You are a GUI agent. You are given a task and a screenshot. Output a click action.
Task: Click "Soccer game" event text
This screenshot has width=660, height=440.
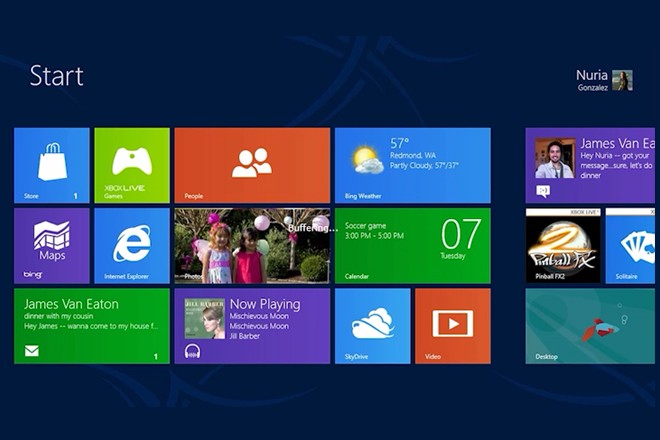click(365, 226)
